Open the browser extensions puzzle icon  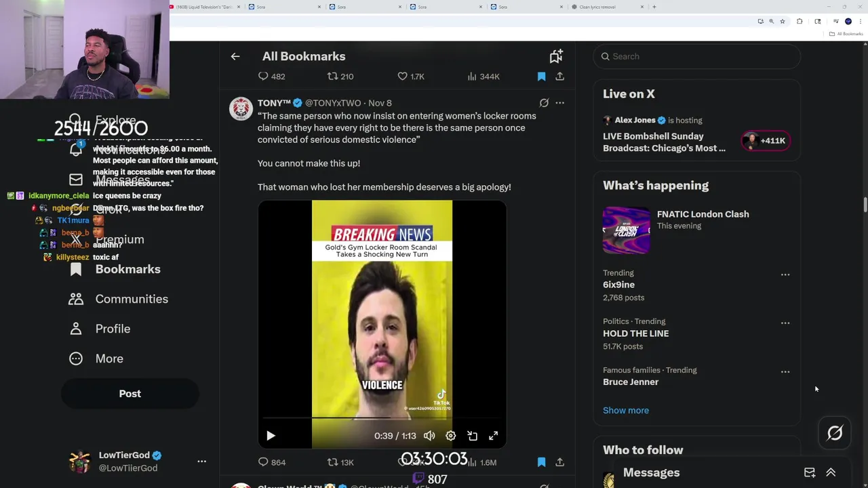(x=800, y=22)
